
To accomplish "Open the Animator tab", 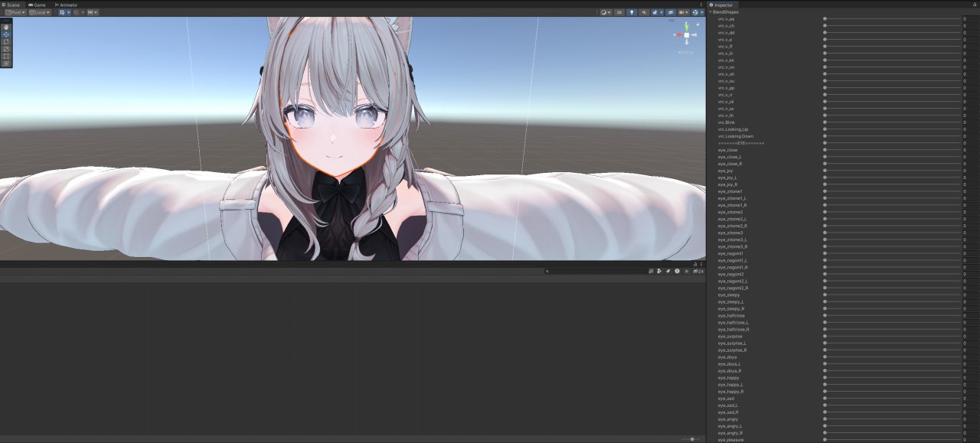I will point(67,5).
